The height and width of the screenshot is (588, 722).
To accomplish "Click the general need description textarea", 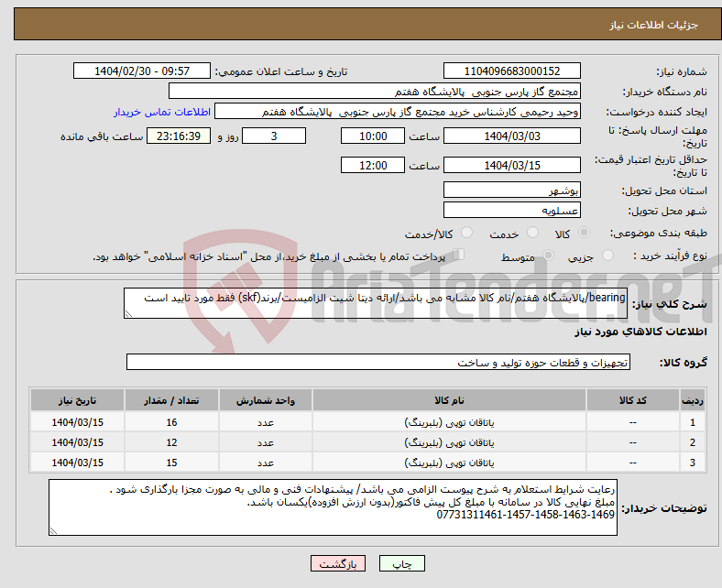I will click(x=376, y=303).
